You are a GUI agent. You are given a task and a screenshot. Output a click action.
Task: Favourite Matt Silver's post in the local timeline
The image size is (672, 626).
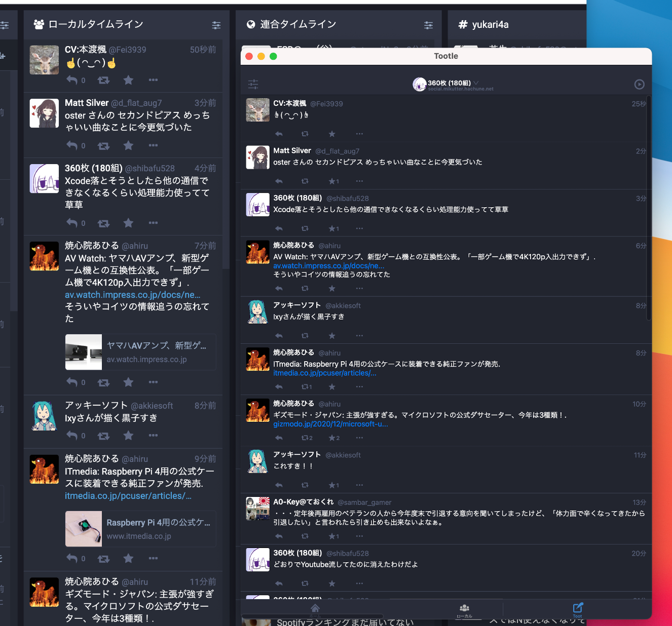pos(128,146)
